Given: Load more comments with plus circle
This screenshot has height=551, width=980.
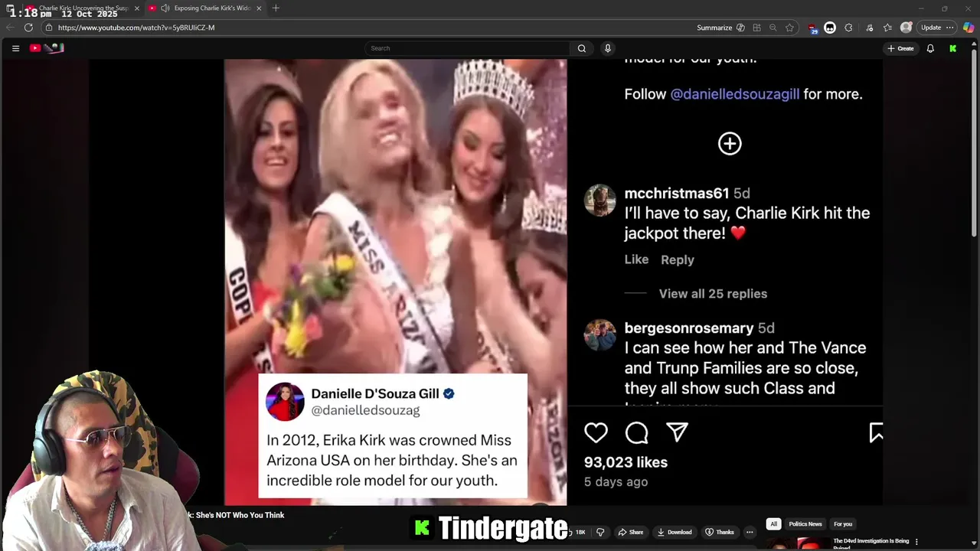Looking at the screenshot, I should (x=730, y=143).
